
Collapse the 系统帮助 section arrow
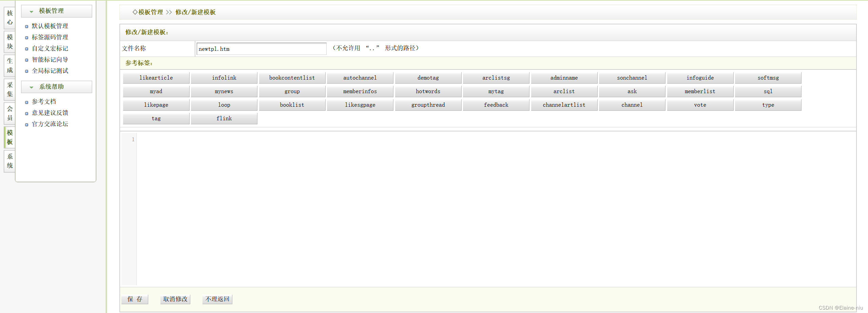click(x=32, y=87)
